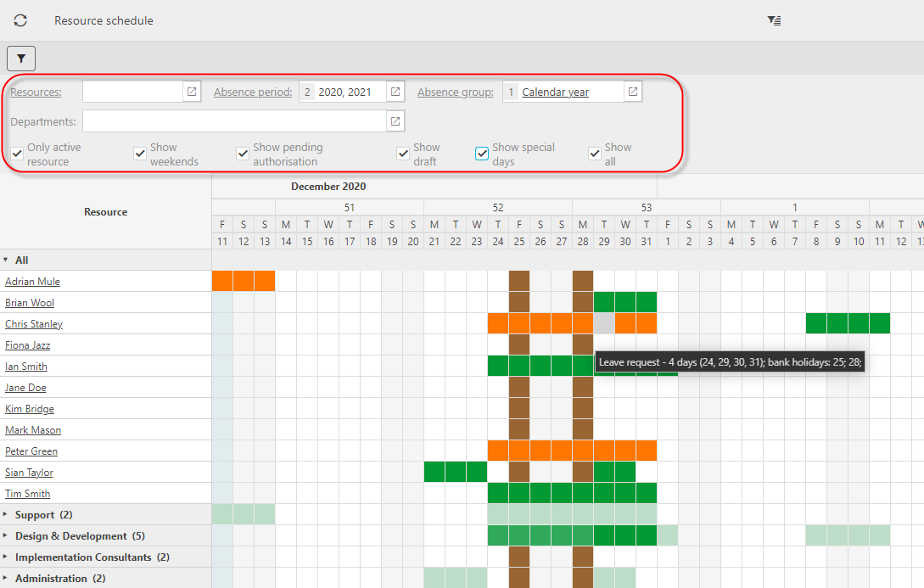The width and height of the screenshot is (924, 588).
Task: Click Chris Stanley's grey cell on 29th
Action: [604, 323]
